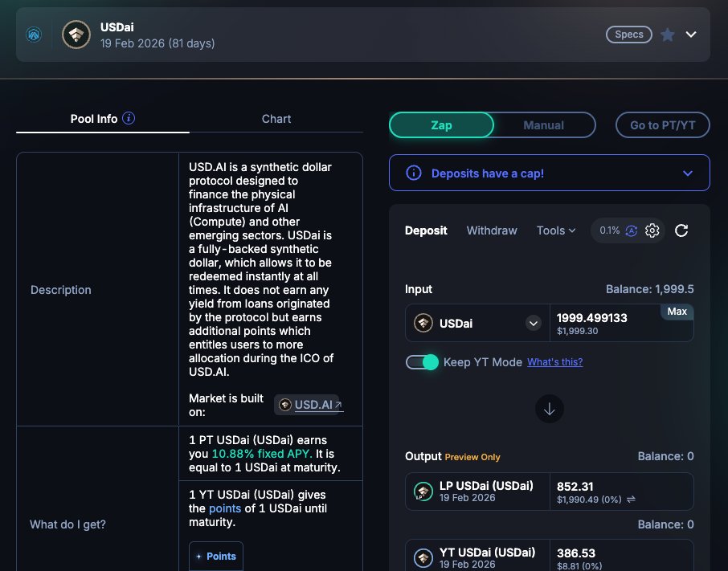Click the Preview Only label
Image resolution: width=728 pixels, height=571 pixels.
(472, 457)
